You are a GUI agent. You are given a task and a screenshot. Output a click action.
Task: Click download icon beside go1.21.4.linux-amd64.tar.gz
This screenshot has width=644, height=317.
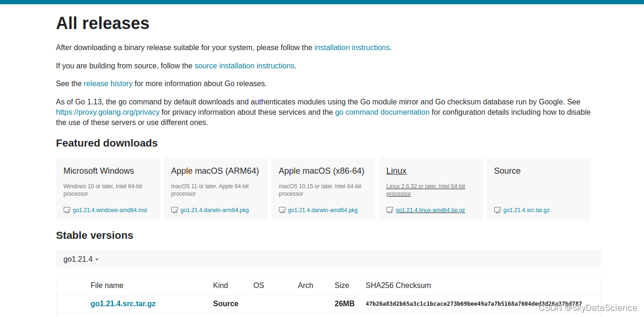[x=390, y=210]
